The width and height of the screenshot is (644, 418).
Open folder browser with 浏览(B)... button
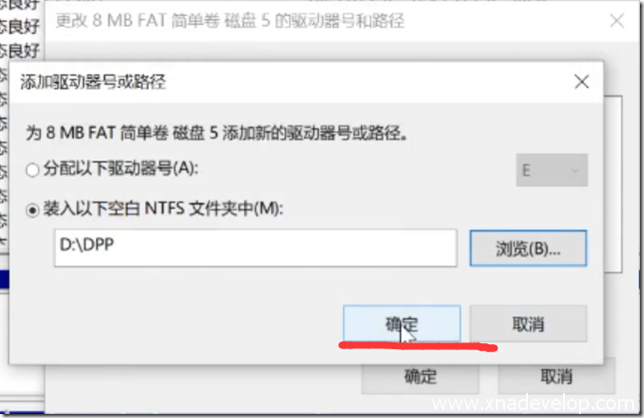528,248
